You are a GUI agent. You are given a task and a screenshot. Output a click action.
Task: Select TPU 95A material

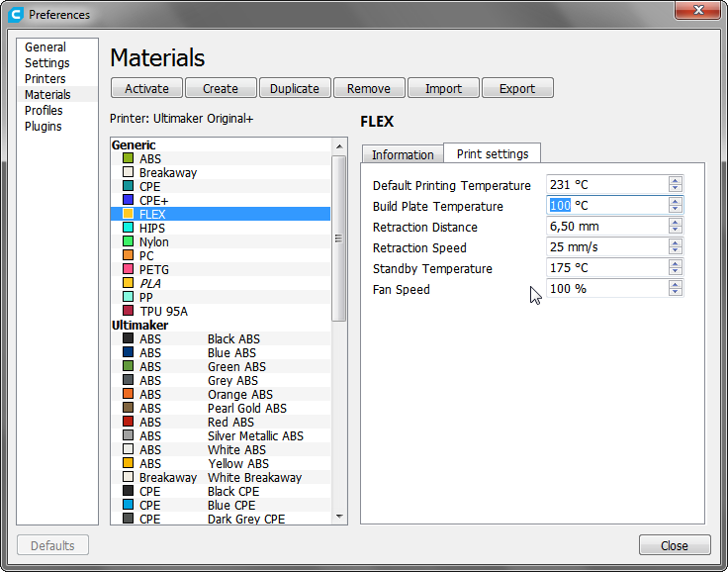pos(221,311)
